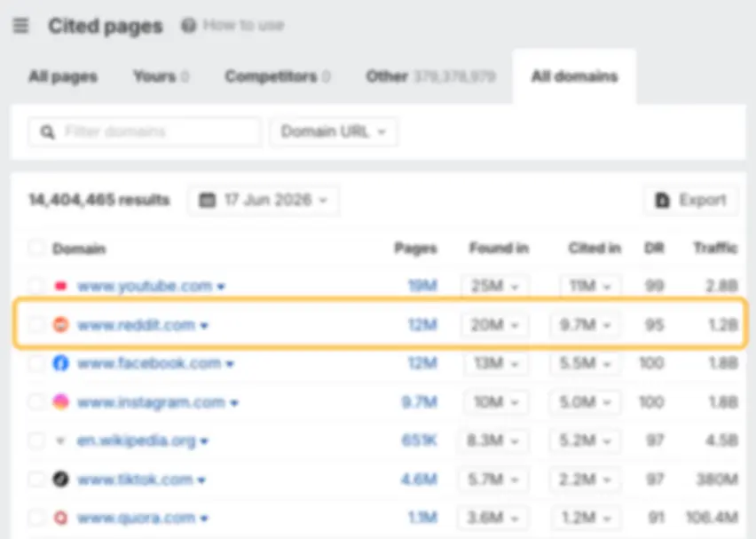Screen dimensions: 756x539
Task: Toggle the select-all checkbox beside Domain header
Action: click(x=36, y=248)
